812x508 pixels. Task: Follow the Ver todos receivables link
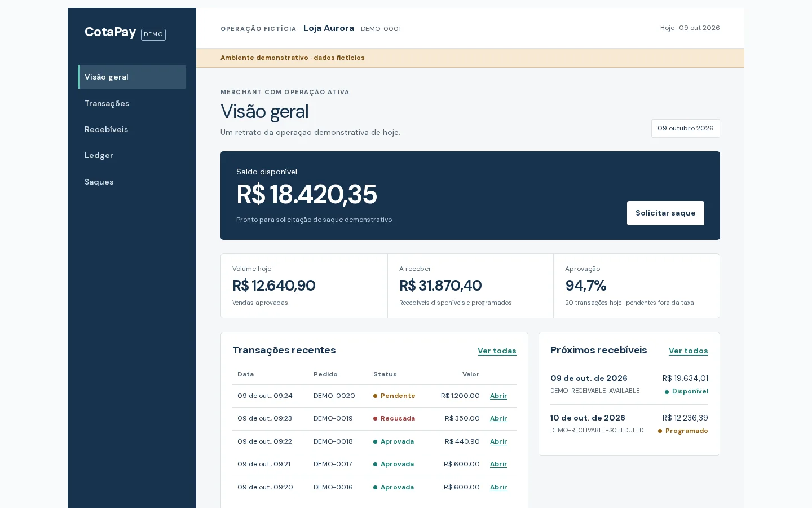click(688, 351)
